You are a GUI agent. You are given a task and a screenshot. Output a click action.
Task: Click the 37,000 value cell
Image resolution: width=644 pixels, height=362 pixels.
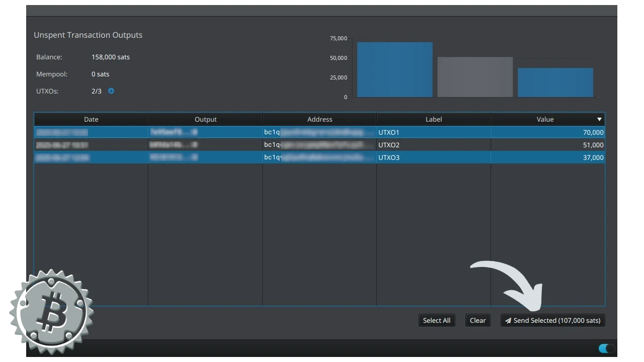pos(548,157)
